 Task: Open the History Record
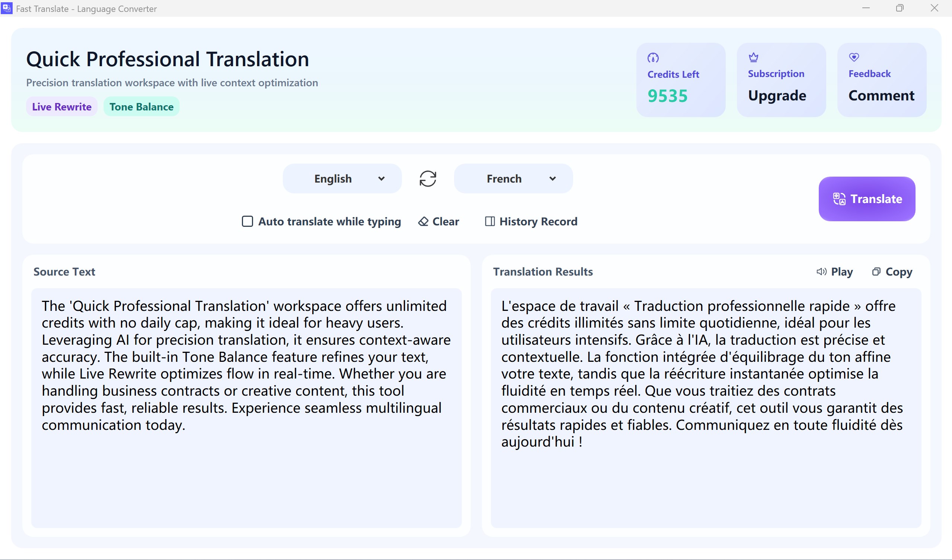pyautogui.click(x=531, y=222)
